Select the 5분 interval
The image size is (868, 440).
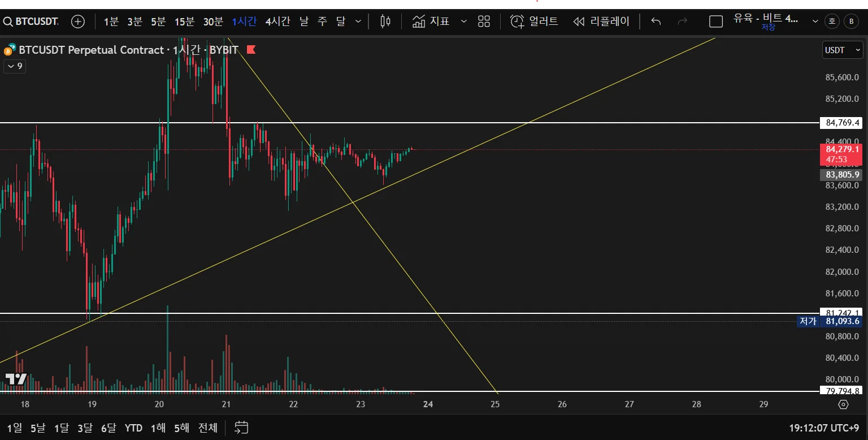point(158,21)
